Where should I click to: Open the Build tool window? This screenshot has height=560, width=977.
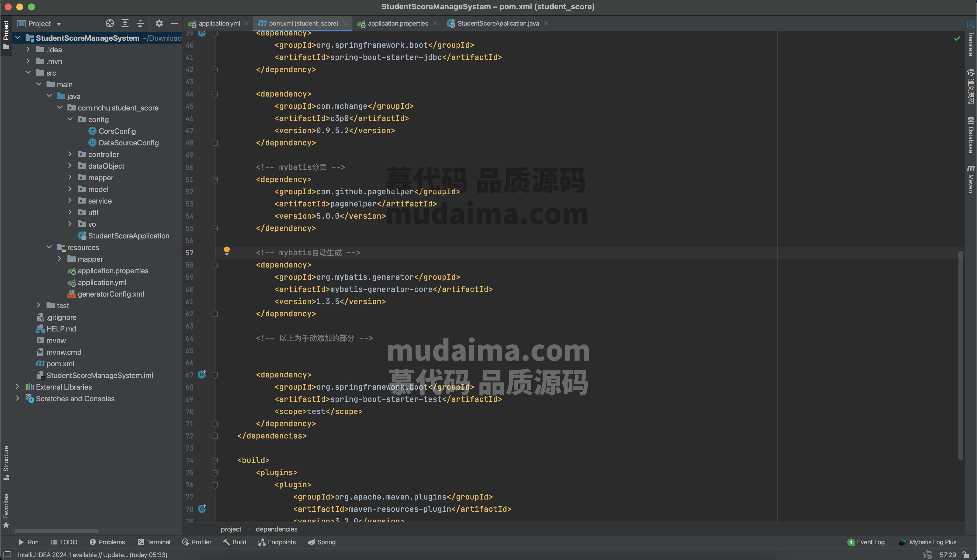pos(235,542)
